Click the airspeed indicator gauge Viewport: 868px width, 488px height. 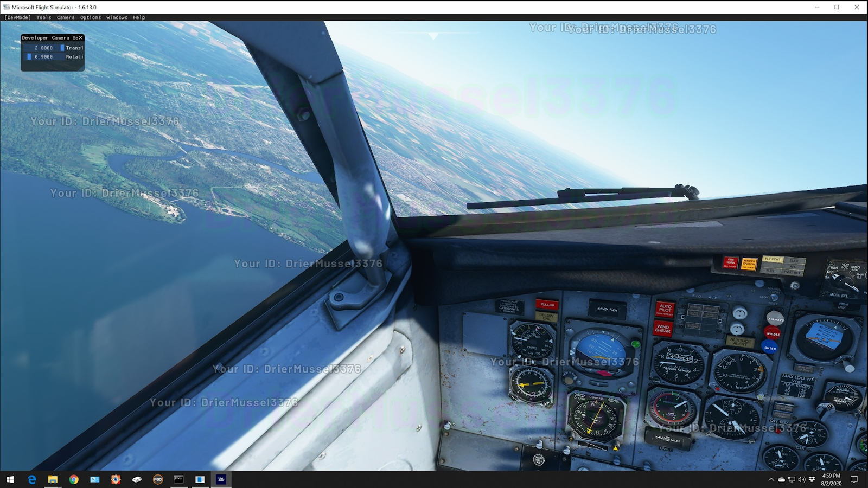coord(532,342)
